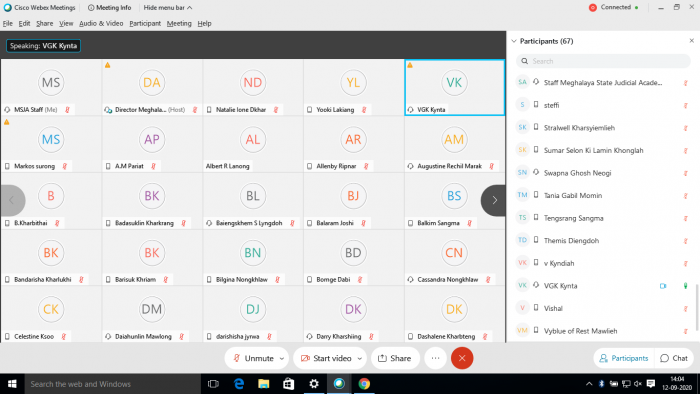The width and height of the screenshot is (700, 394).
Task: Select Tania Gabil Momin in participants list
Action: pyautogui.click(x=601, y=195)
